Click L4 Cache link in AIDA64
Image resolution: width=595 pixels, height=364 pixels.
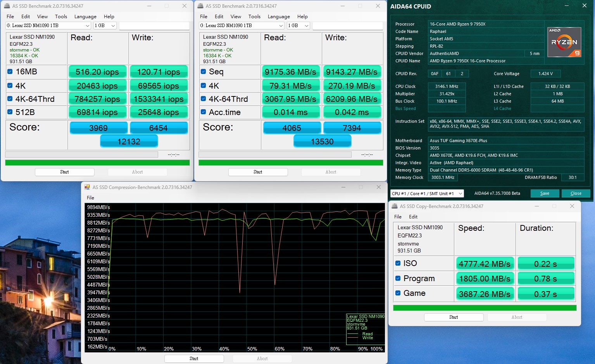click(502, 108)
